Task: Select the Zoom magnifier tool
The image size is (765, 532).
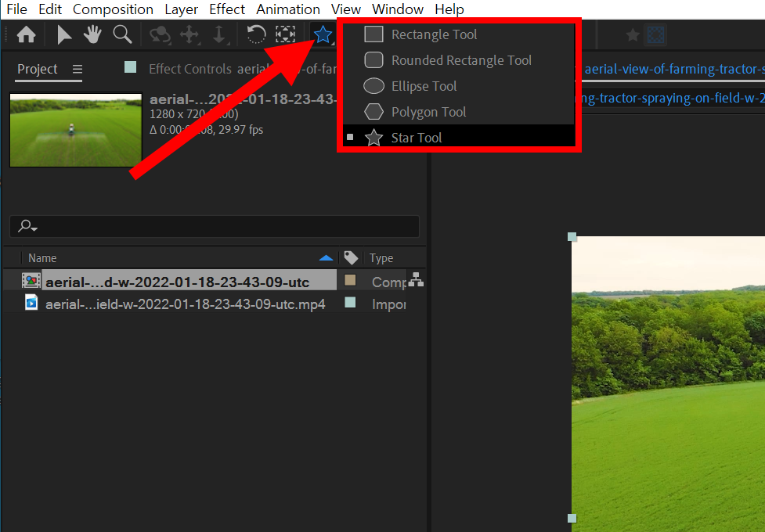Action: pyautogui.click(x=122, y=34)
